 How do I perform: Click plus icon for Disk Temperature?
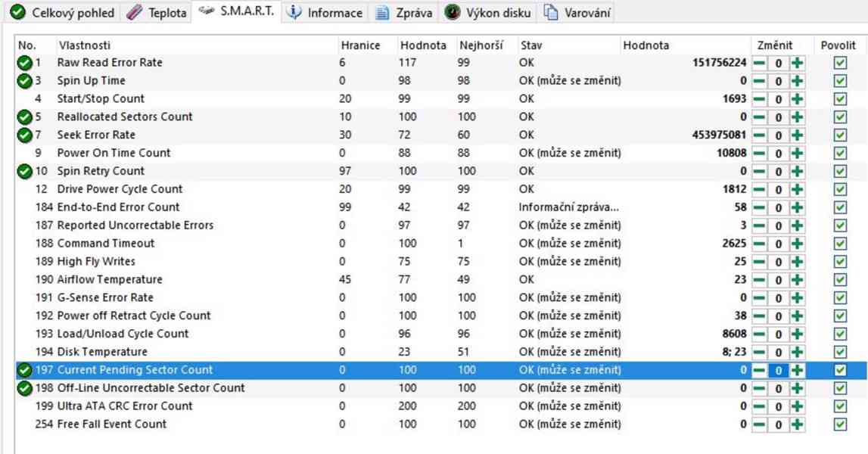797,353
